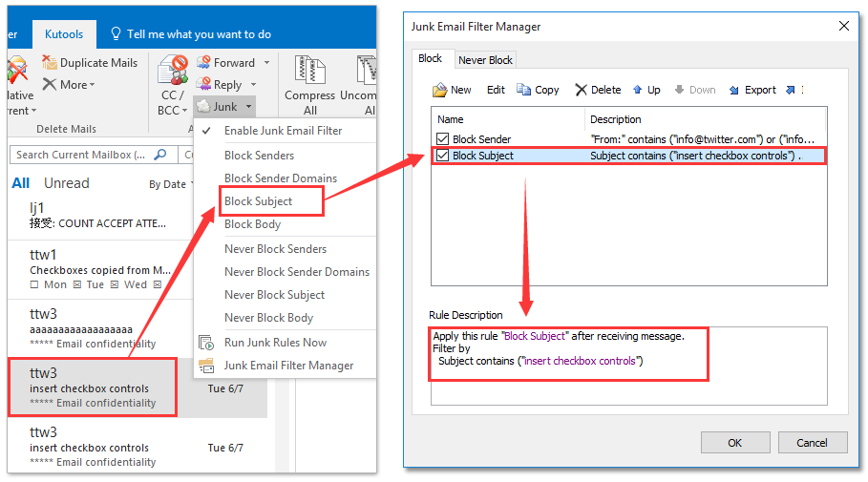
Task: Open ttw3 email with aaaaaaaa subject
Action: (x=101, y=328)
